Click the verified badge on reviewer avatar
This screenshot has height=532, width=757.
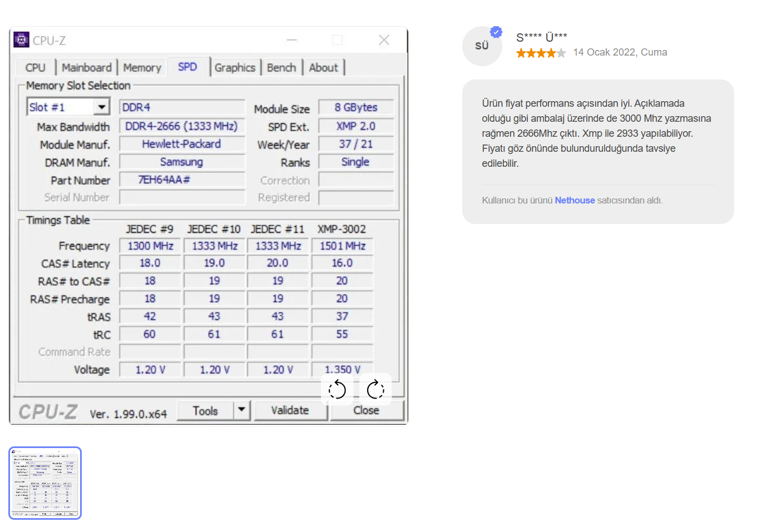click(496, 32)
